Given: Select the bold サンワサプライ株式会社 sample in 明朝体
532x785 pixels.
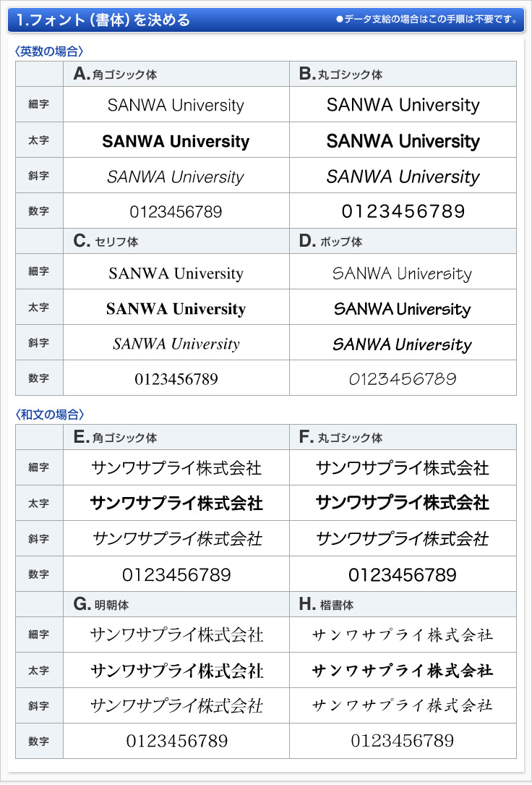Looking at the screenshot, I should click(x=176, y=671).
